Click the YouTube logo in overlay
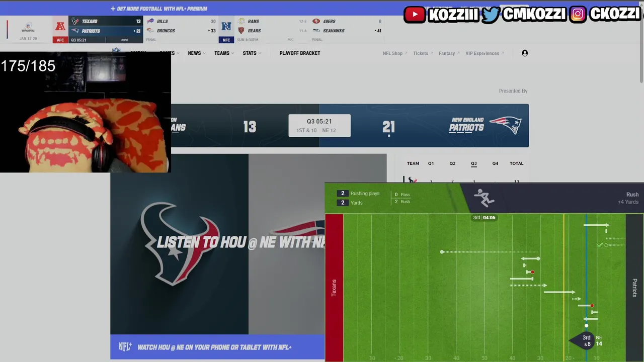This screenshot has height=362, width=644. [415, 15]
